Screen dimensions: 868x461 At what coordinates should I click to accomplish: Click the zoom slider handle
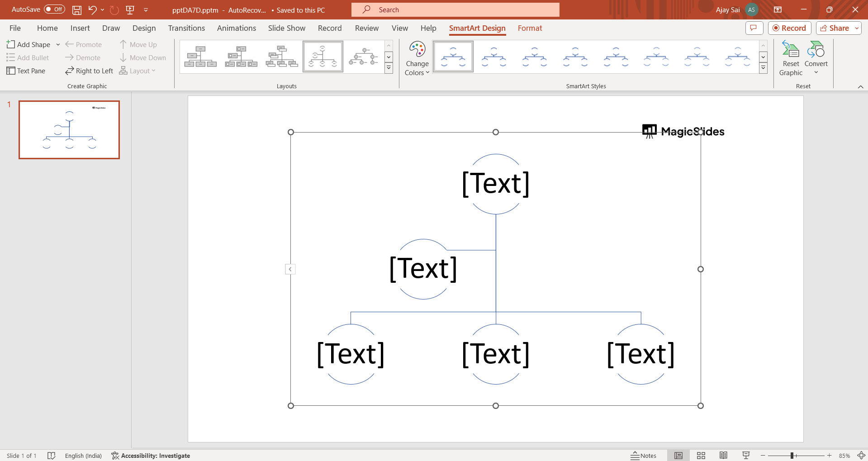[x=792, y=456]
